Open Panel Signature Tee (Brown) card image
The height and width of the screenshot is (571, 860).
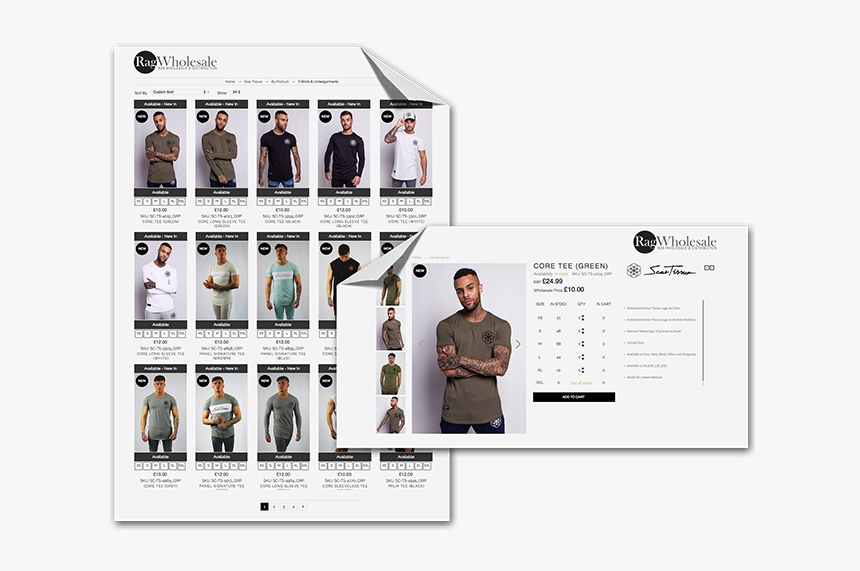click(x=222, y=281)
